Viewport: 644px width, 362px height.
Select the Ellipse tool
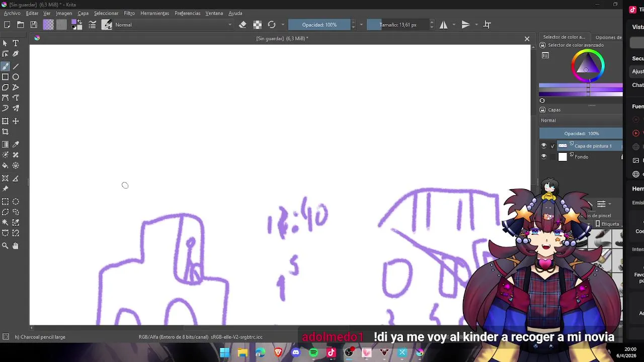[x=16, y=77]
